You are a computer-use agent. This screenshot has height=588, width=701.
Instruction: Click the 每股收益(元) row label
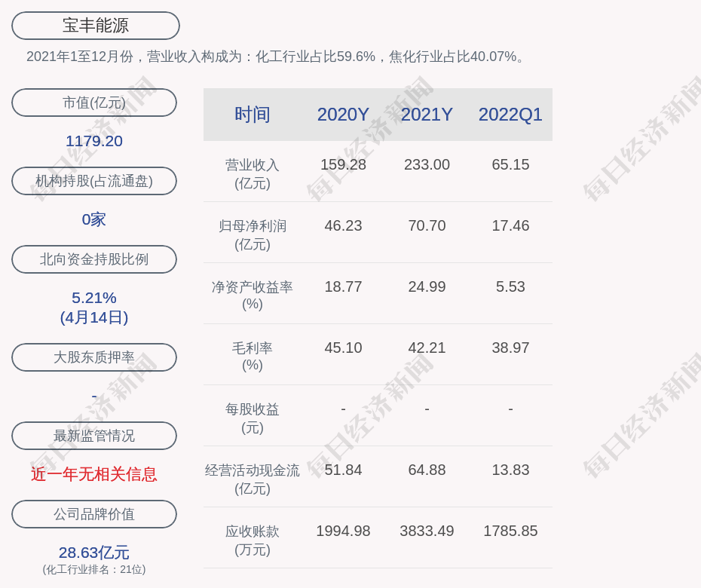(253, 418)
